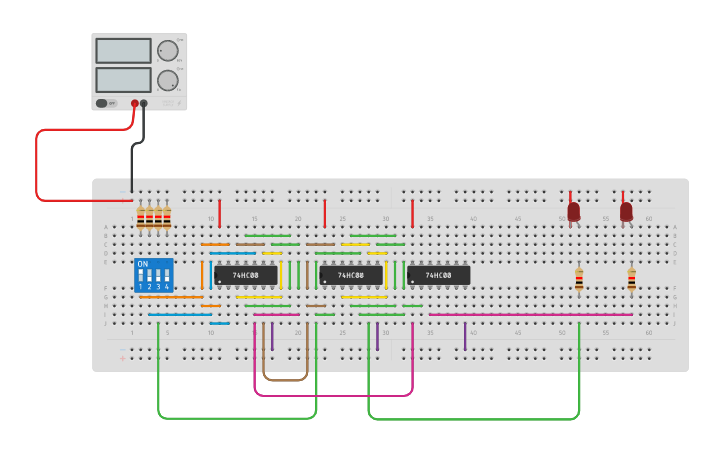Select the third 74HC08 chip near column 35
This screenshot has height=453, width=725.
tap(439, 275)
